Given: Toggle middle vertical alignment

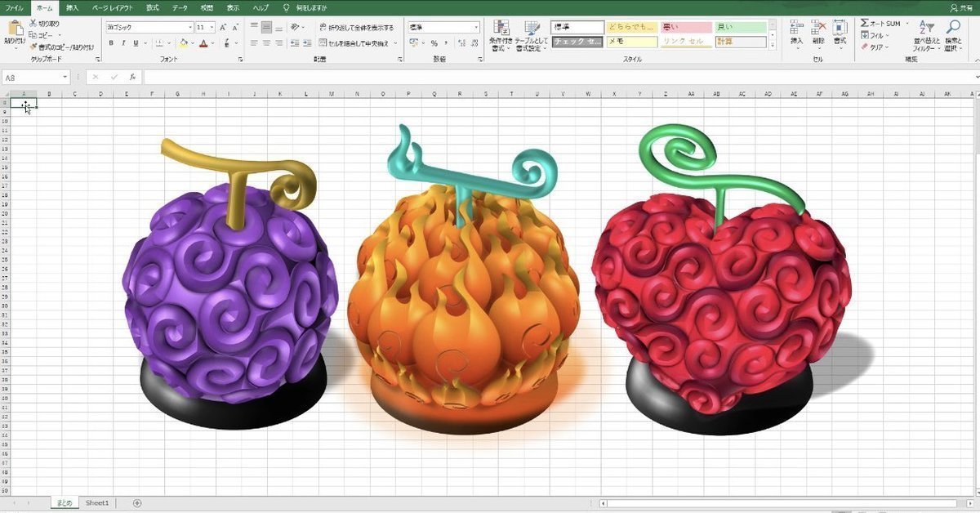Looking at the screenshot, I should 266,27.
